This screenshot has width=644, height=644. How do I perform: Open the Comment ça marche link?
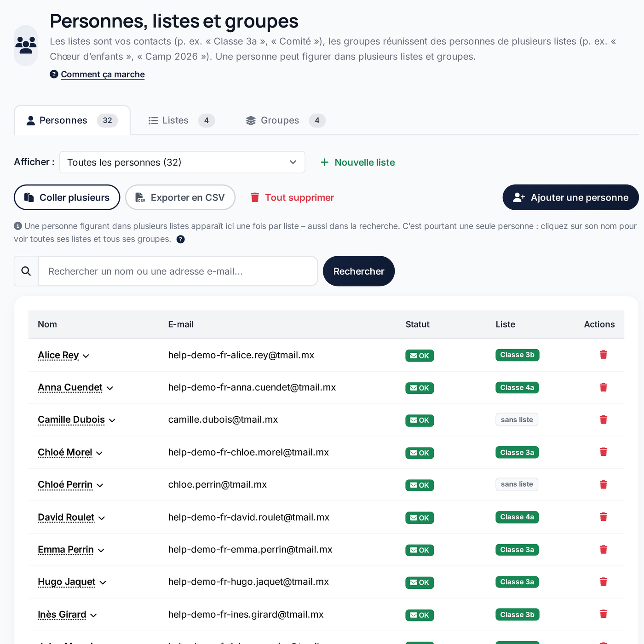[x=103, y=75]
